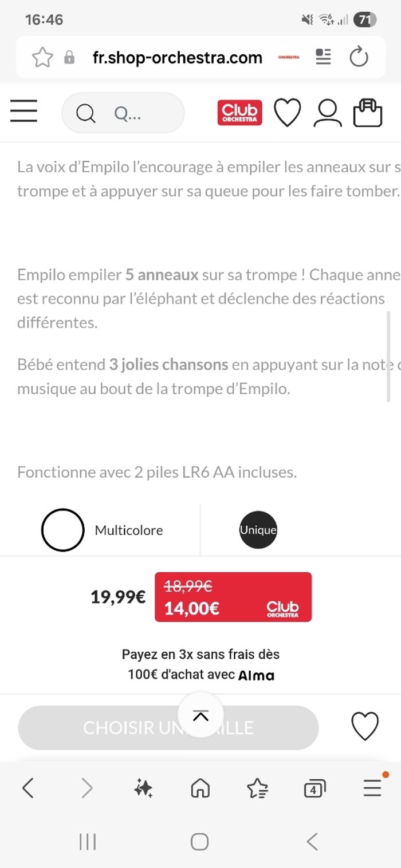Tap the fr.shop-orchestra.com URL address

click(177, 57)
